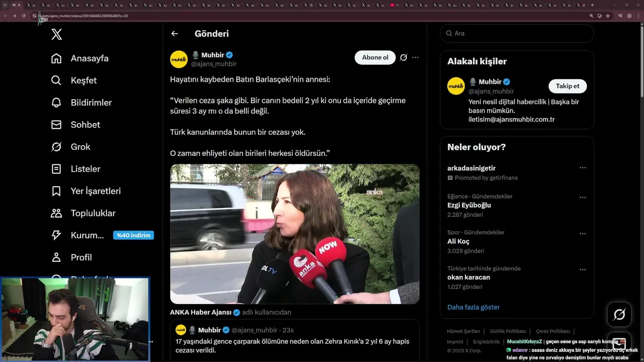Click browser back button
Image resolution: width=644 pixels, height=362 pixels.
click(x=6, y=16)
